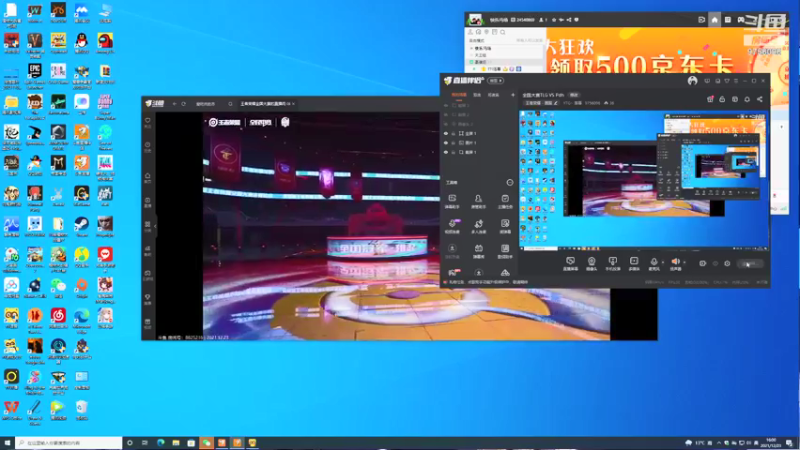Image resolution: width=800 pixels, height=450 pixels.
Task: Close the live room tab in Douyu window
Action: 293,104
